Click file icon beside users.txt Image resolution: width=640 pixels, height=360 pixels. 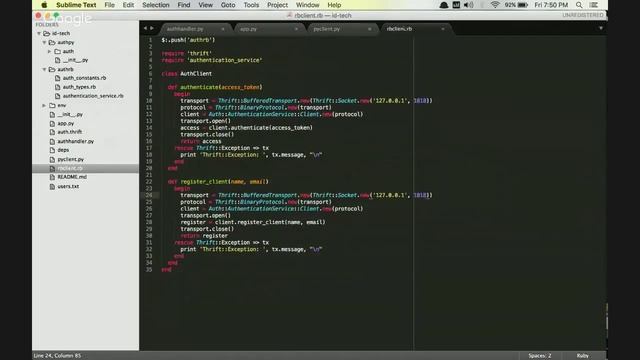tap(52, 187)
